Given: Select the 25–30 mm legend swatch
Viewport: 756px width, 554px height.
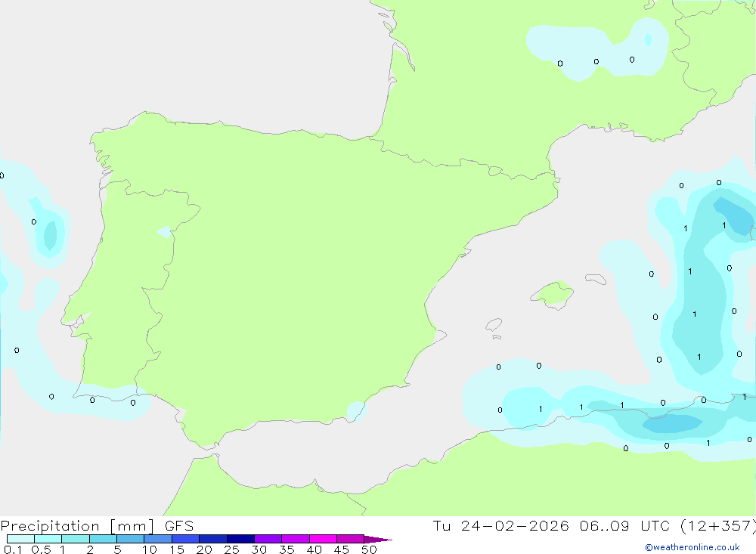Looking at the screenshot, I should click(240, 539).
